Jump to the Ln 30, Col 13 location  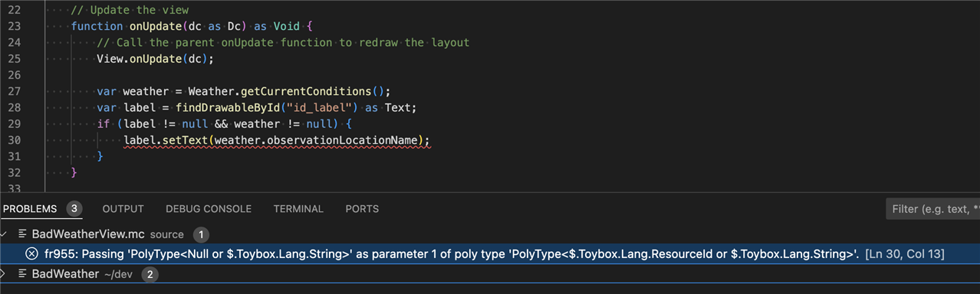tap(904, 254)
